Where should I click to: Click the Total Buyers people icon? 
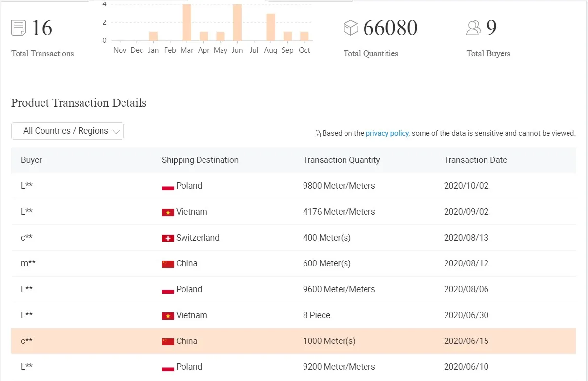coord(473,28)
